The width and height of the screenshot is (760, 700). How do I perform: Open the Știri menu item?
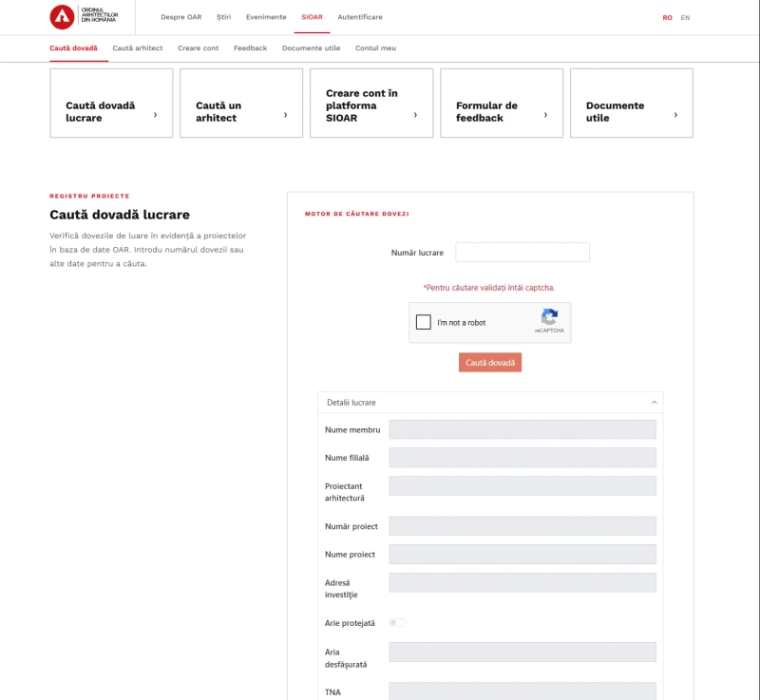(224, 17)
